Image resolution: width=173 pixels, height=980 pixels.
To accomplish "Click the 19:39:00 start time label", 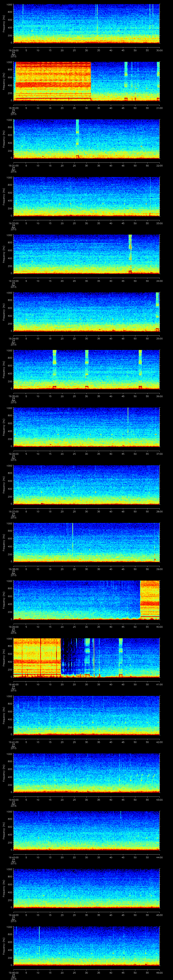I will click(13, 627).
